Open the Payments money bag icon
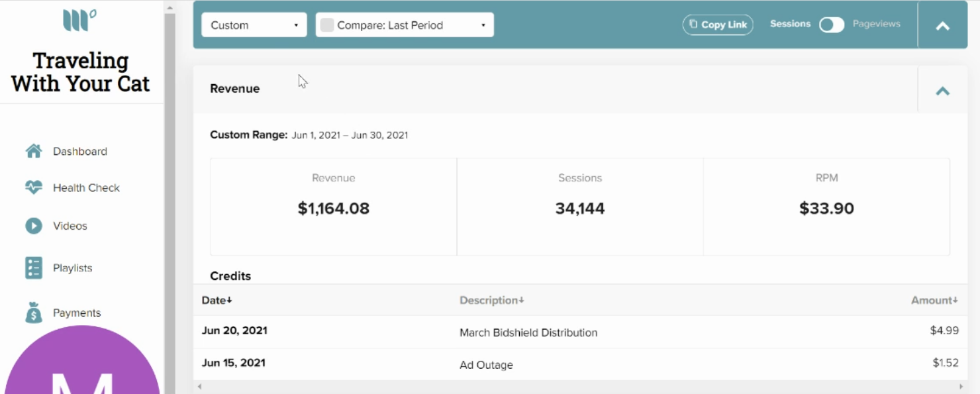The image size is (980, 394). tap(34, 313)
